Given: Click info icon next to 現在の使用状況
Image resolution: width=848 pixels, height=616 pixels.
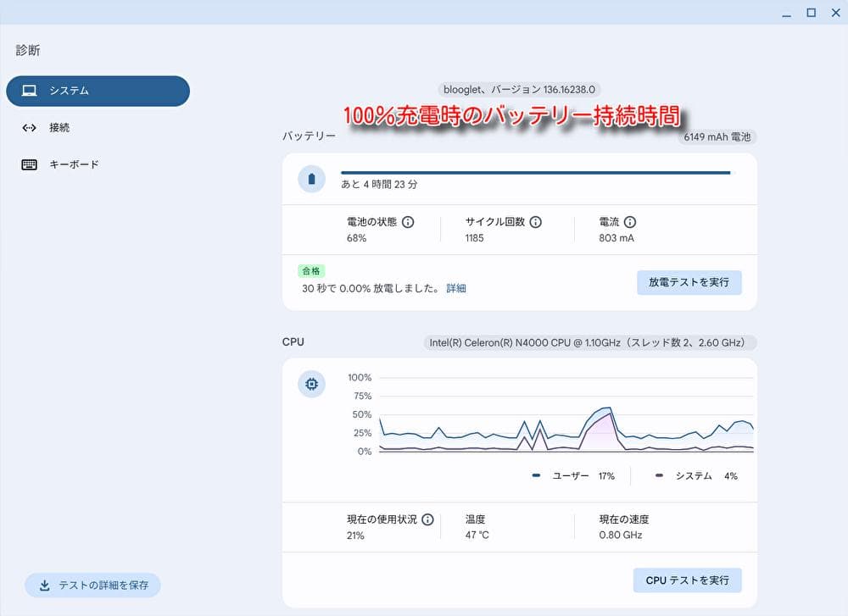Looking at the screenshot, I should tap(427, 519).
